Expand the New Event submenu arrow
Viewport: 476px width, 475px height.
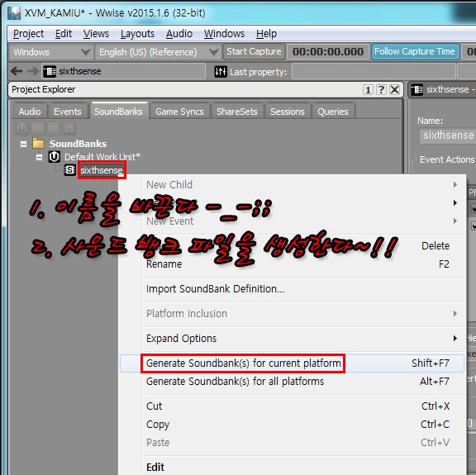point(455,221)
